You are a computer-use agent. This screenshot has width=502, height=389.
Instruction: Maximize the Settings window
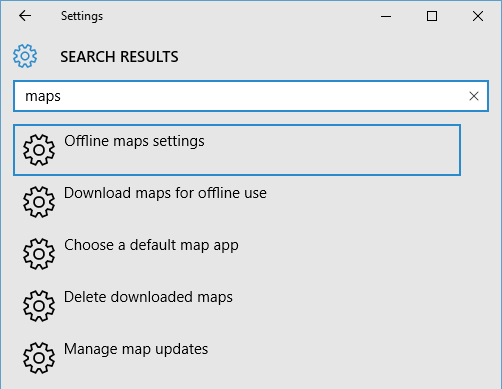point(432,16)
